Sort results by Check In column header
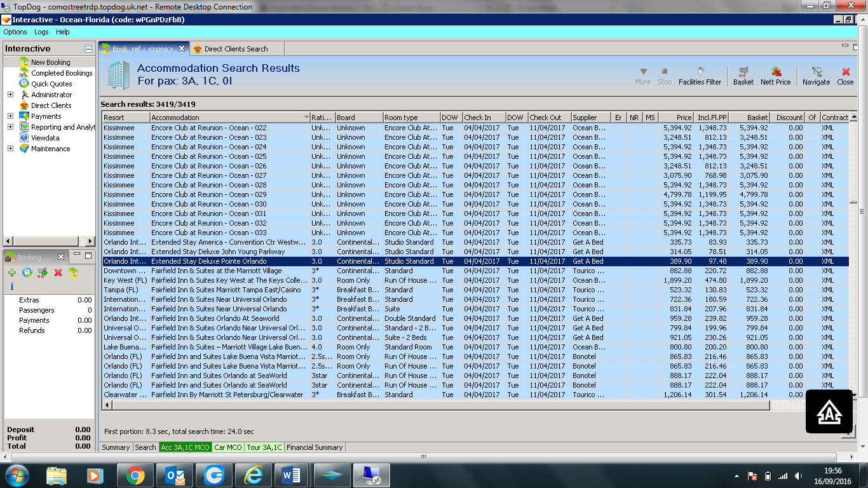The width and height of the screenshot is (868, 488). point(484,118)
